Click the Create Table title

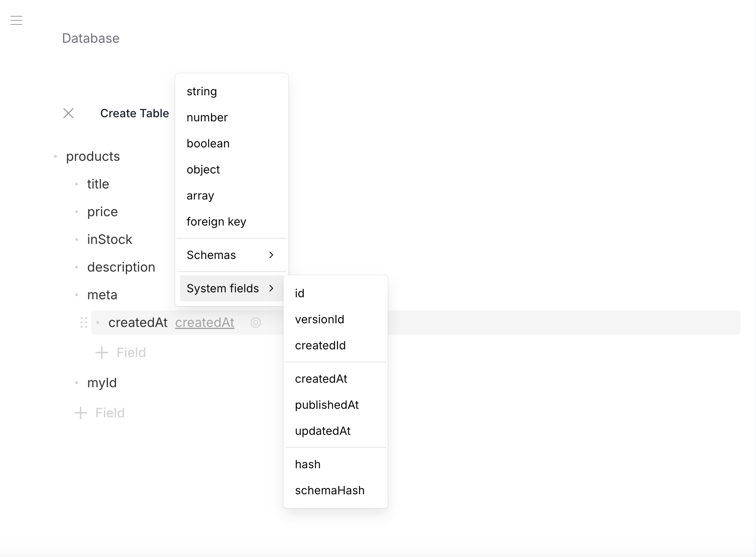coord(134,113)
